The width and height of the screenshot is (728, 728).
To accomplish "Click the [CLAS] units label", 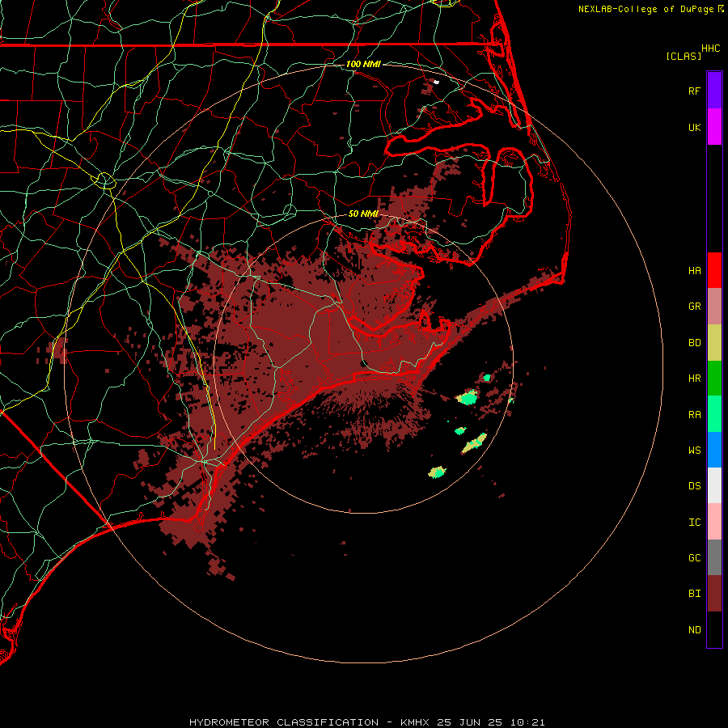I will [x=684, y=56].
